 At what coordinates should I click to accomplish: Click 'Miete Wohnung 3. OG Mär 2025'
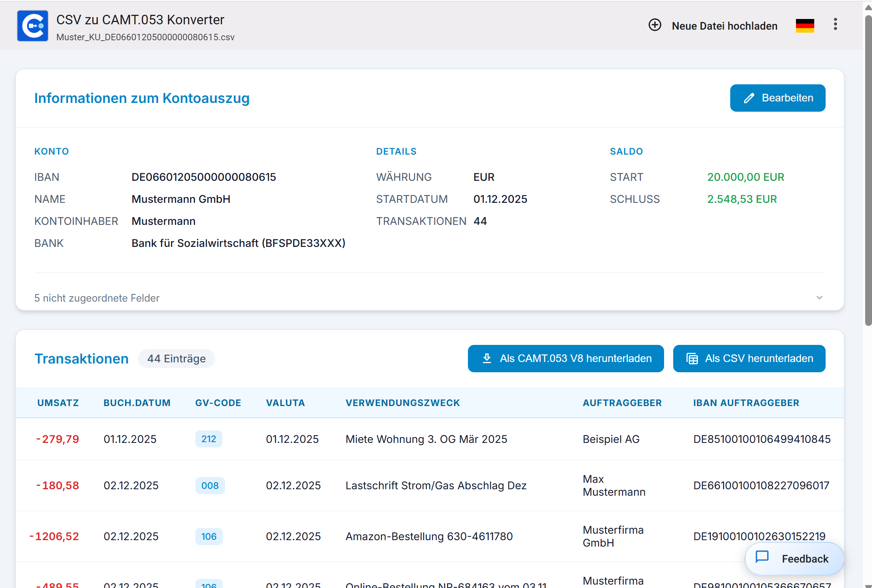point(426,439)
